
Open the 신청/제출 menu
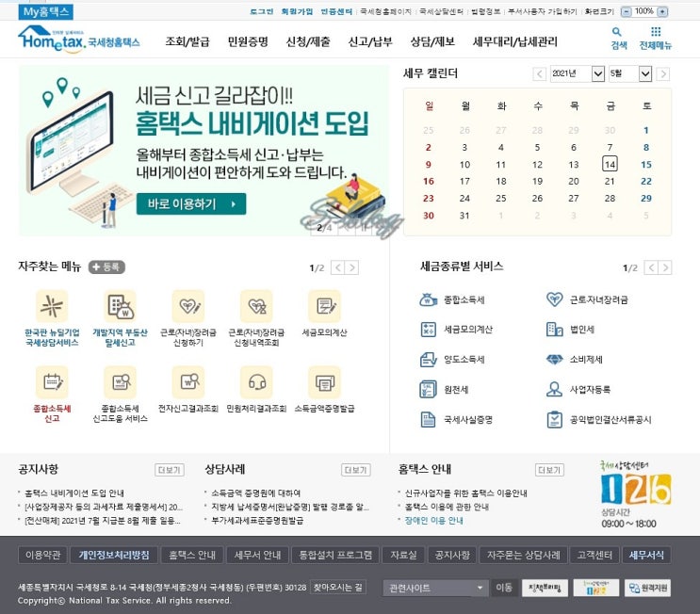[308, 41]
